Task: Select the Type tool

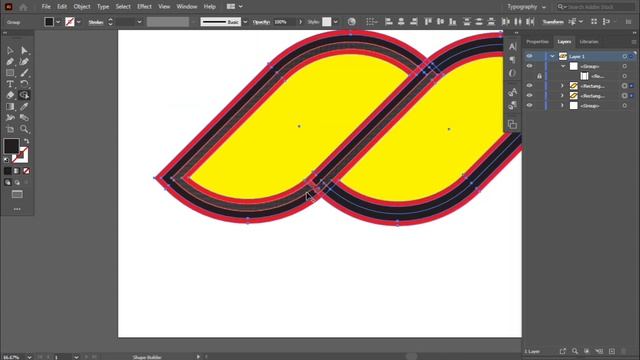Action: click(x=10, y=84)
